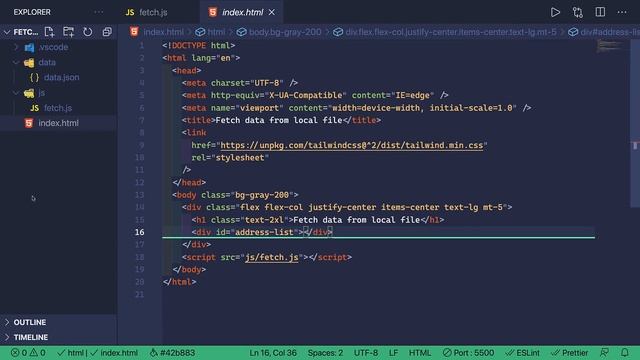This screenshot has height=360, width=640.
Task: Click the New File icon in Explorer
Action: click(49, 32)
